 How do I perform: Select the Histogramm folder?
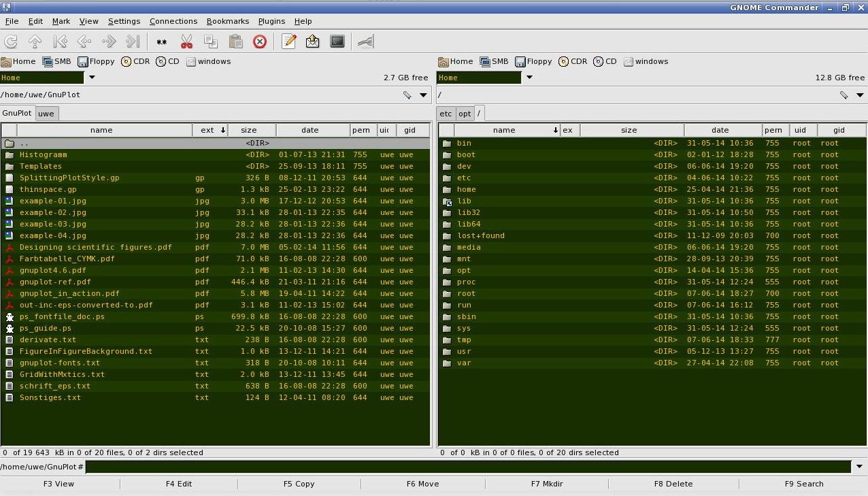click(216, 154)
